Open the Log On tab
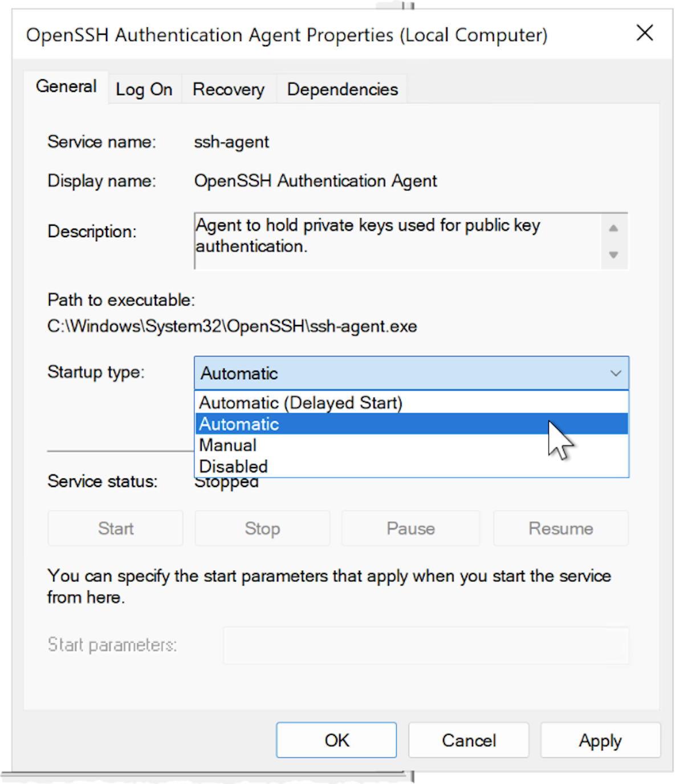The image size is (684, 784). click(x=144, y=90)
